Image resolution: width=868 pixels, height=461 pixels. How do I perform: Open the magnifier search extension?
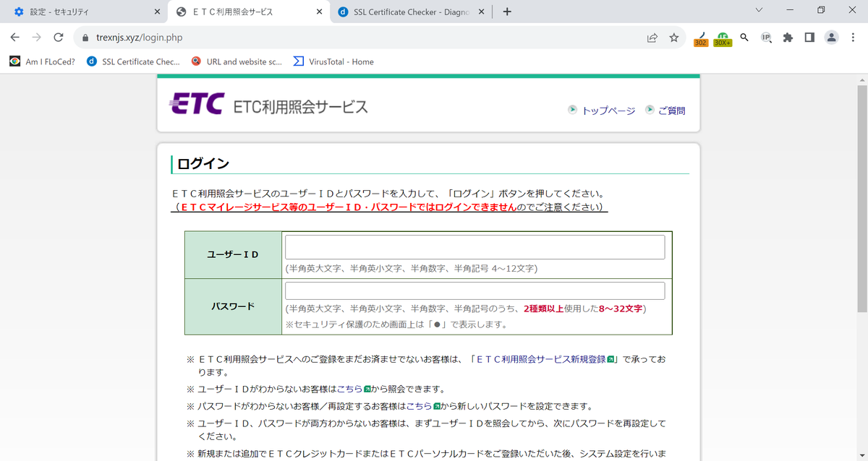(744, 38)
